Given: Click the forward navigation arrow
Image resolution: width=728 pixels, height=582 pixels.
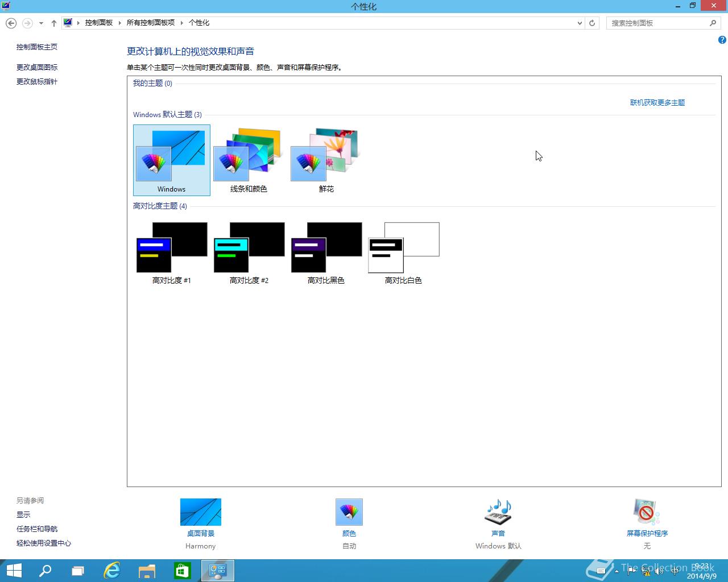Looking at the screenshot, I should coord(27,23).
